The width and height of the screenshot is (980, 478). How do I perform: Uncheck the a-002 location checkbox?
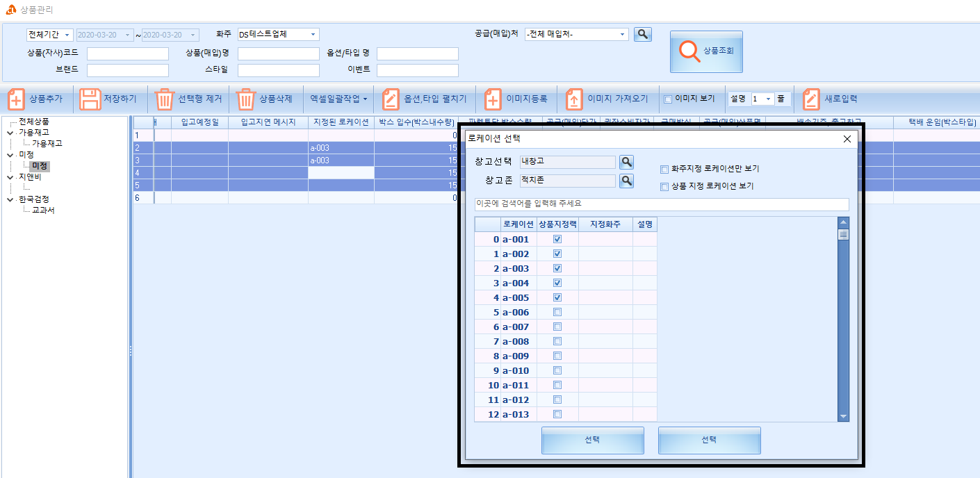pyautogui.click(x=557, y=254)
